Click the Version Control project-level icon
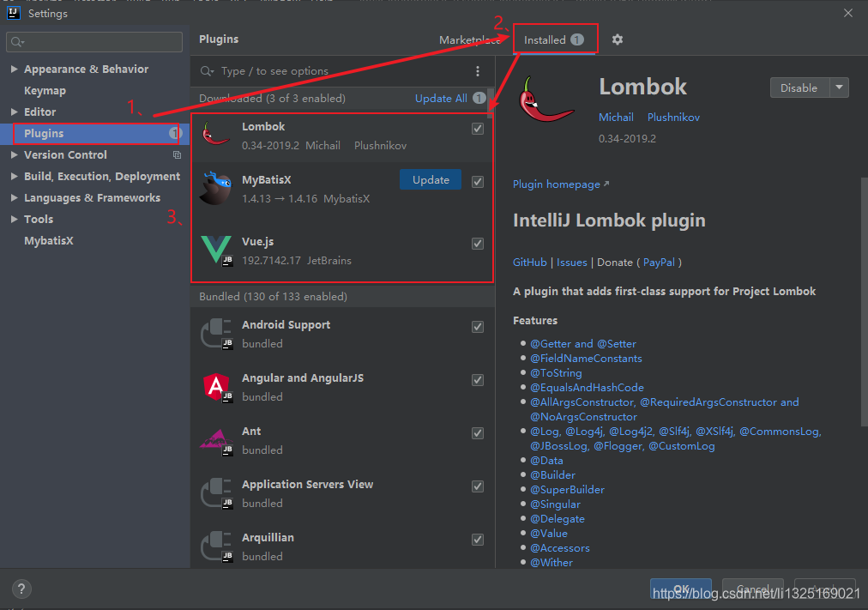Viewport: 868px width, 610px height. pyautogui.click(x=178, y=155)
